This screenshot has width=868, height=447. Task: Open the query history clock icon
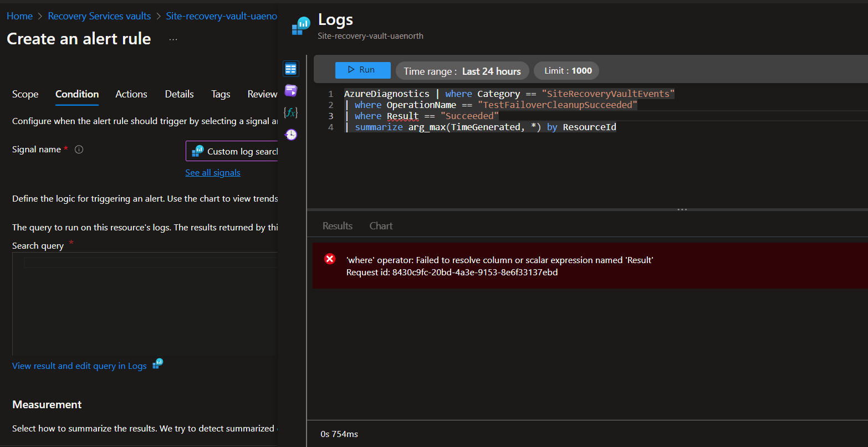click(x=290, y=134)
